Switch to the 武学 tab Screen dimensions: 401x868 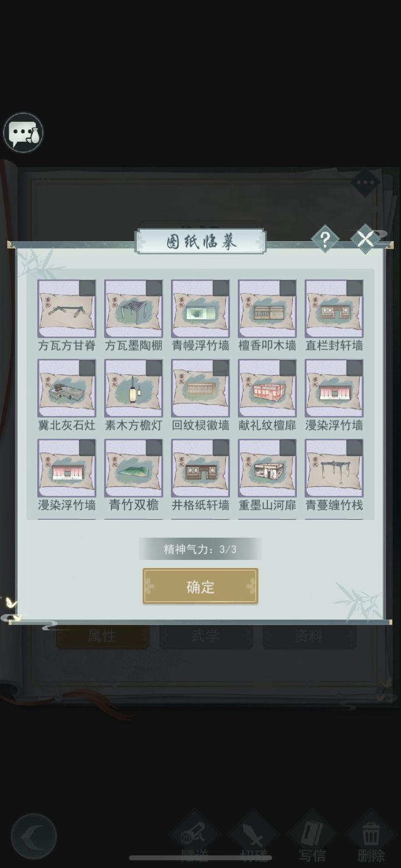(x=206, y=636)
